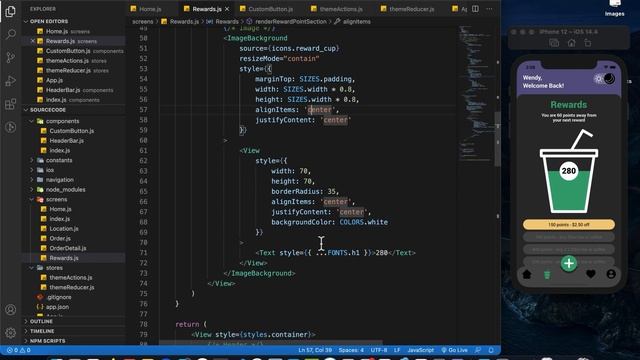
Task: Click the simulator home button icon
Action: coord(571,42)
